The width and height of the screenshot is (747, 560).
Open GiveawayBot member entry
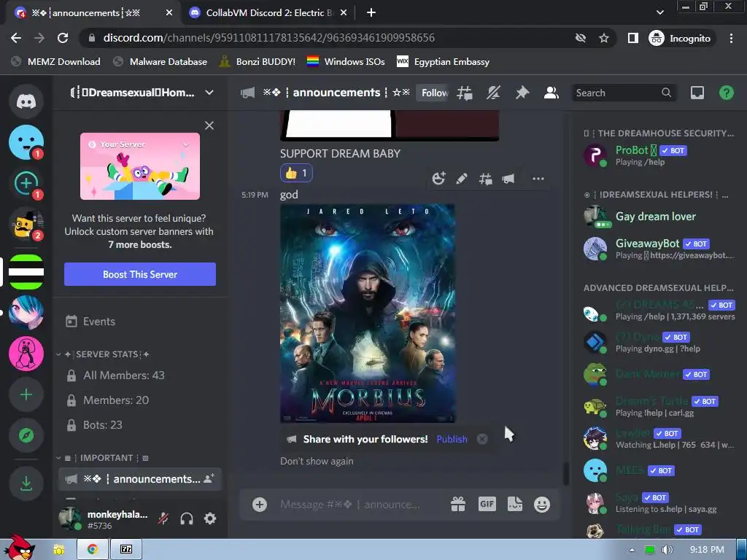pyautogui.click(x=659, y=249)
